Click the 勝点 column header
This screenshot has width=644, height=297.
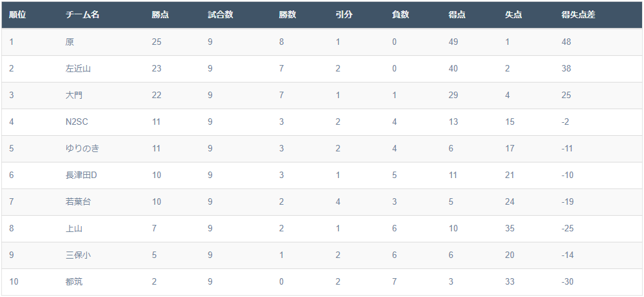click(160, 15)
